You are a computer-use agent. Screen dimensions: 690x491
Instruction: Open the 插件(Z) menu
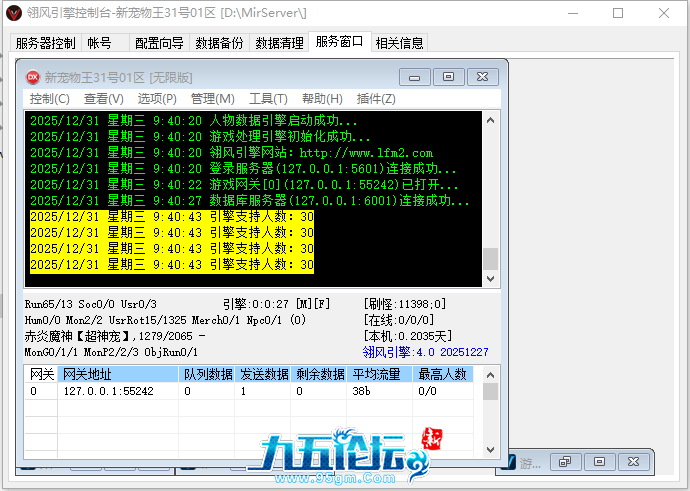(x=376, y=99)
